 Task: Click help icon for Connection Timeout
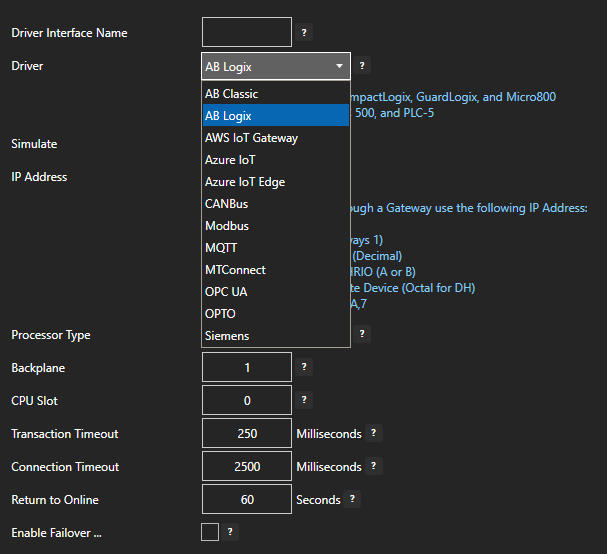pyautogui.click(x=373, y=466)
